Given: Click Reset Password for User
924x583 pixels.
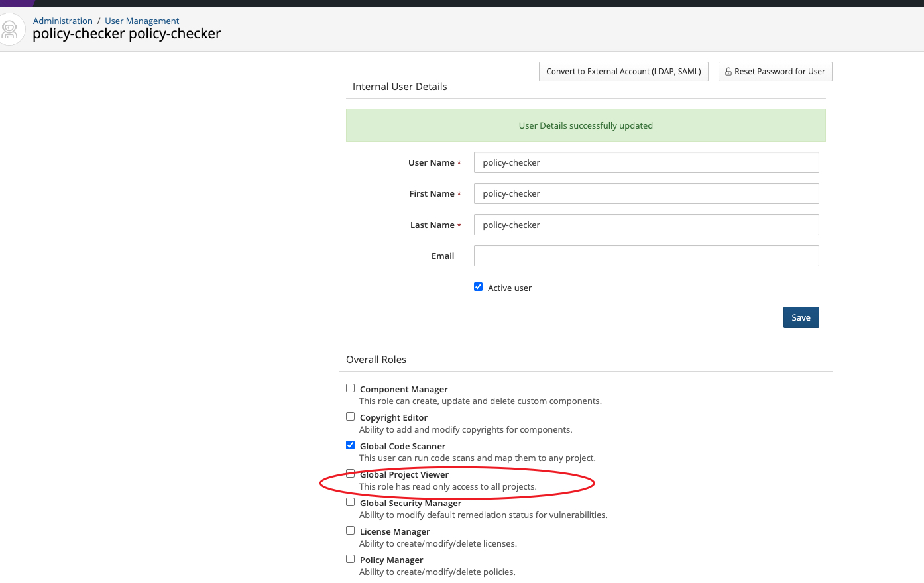Looking at the screenshot, I should point(775,71).
